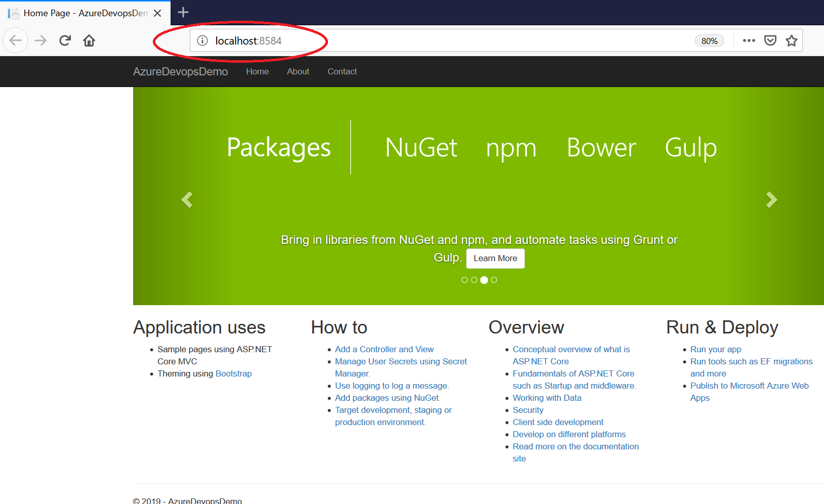Select the first carousel slide indicator
824x504 pixels.
point(465,280)
